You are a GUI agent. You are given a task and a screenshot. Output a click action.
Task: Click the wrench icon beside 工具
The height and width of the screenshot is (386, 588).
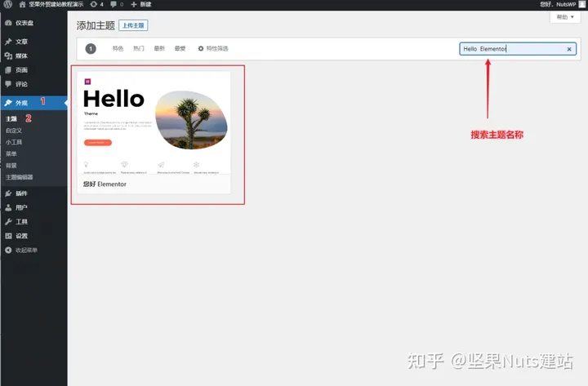(x=8, y=222)
